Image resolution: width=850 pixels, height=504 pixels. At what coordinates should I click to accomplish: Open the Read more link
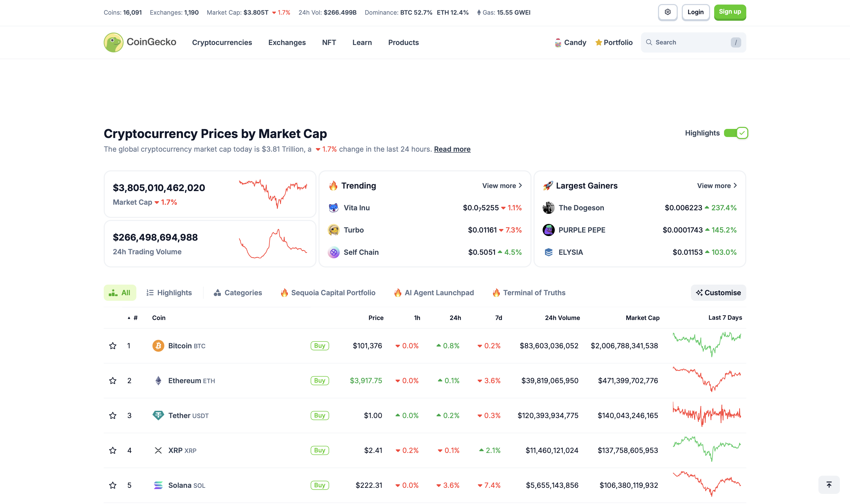tap(452, 149)
